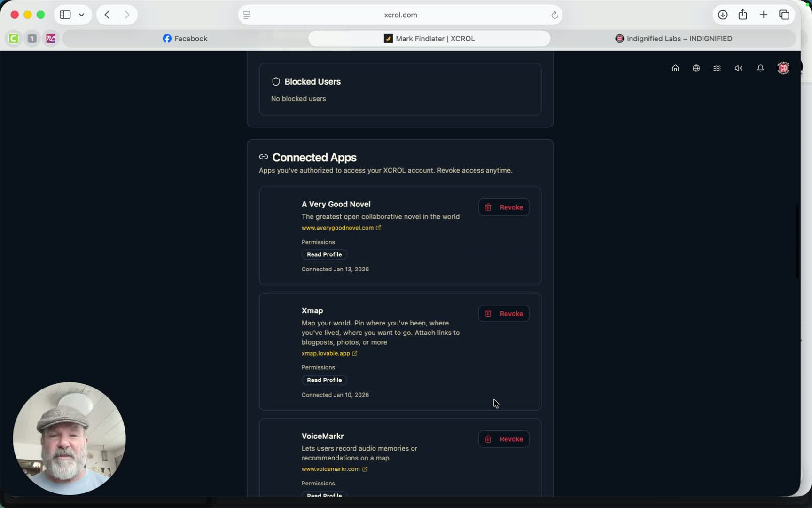Open the profile avatar menu
The width and height of the screenshot is (812, 508).
[x=783, y=68]
